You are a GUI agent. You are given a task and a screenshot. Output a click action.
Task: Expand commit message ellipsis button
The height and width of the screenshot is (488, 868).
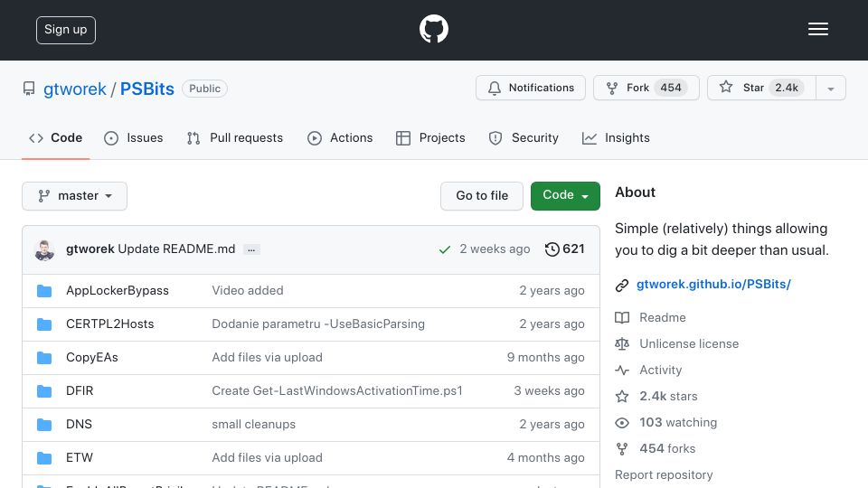pos(251,249)
